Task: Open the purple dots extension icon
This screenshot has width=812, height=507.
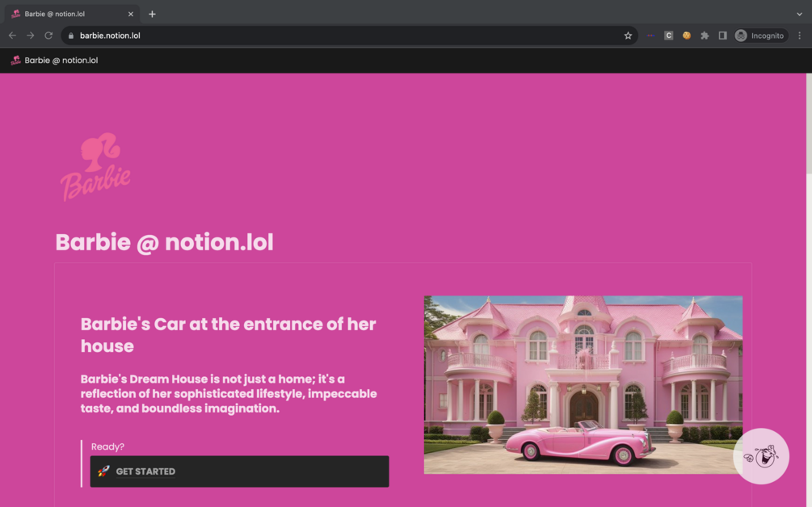Action: (651, 36)
